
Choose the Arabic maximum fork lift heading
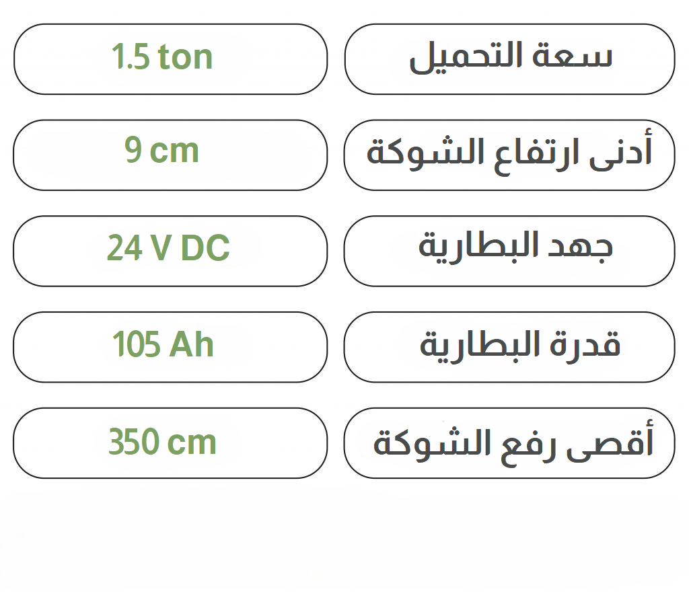pyautogui.click(x=509, y=443)
